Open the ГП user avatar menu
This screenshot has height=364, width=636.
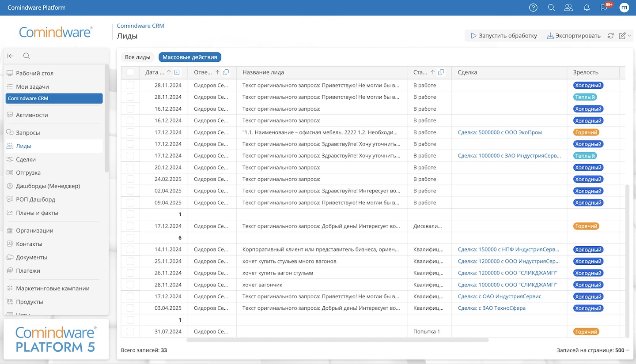pos(624,8)
